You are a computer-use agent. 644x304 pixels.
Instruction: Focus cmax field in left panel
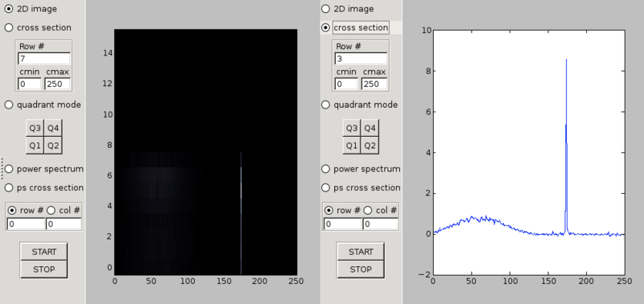pyautogui.click(x=57, y=84)
